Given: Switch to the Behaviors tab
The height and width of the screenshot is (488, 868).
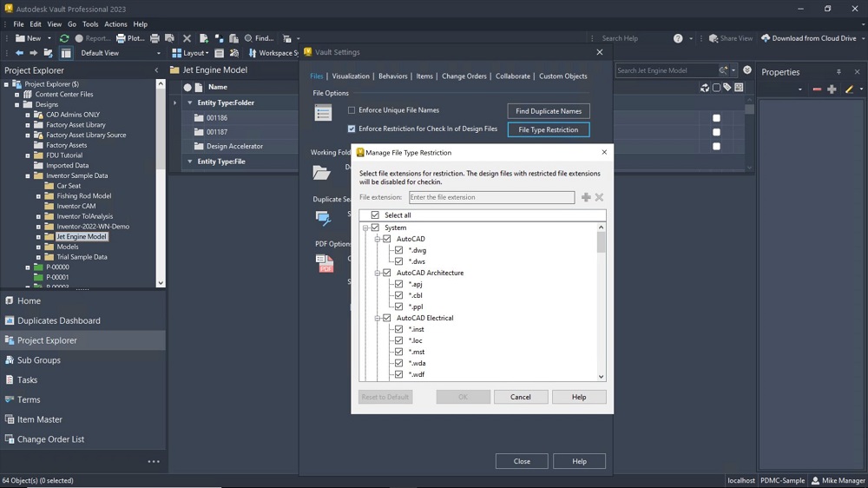Looking at the screenshot, I should click(x=392, y=76).
